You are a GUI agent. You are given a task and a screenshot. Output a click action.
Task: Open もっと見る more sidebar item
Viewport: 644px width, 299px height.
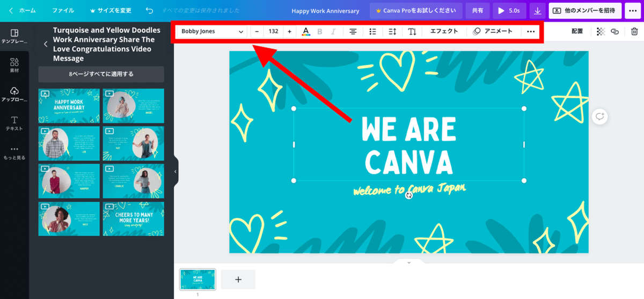(14, 153)
